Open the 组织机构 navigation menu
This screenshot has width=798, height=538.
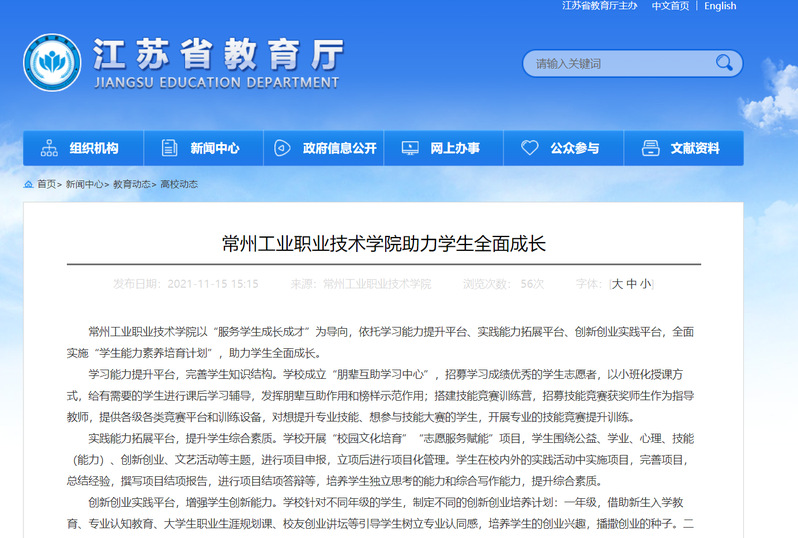(94, 148)
